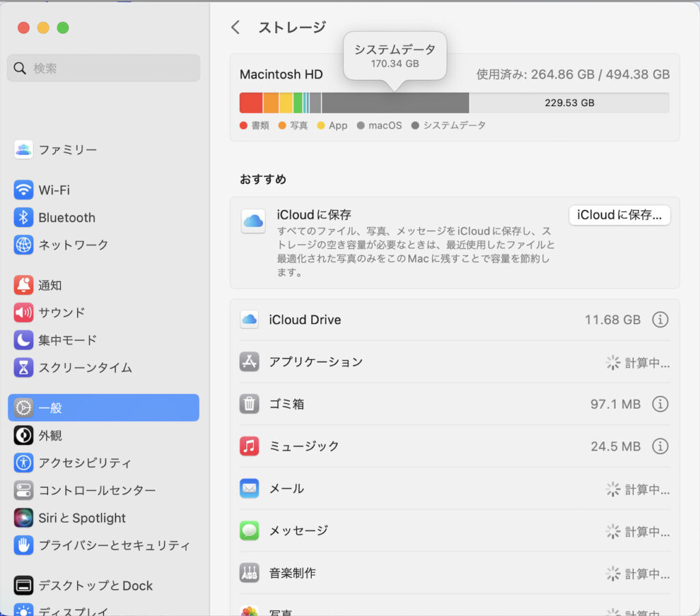Click the magnifying glass in search field

pyautogui.click(x=20, y=68)
